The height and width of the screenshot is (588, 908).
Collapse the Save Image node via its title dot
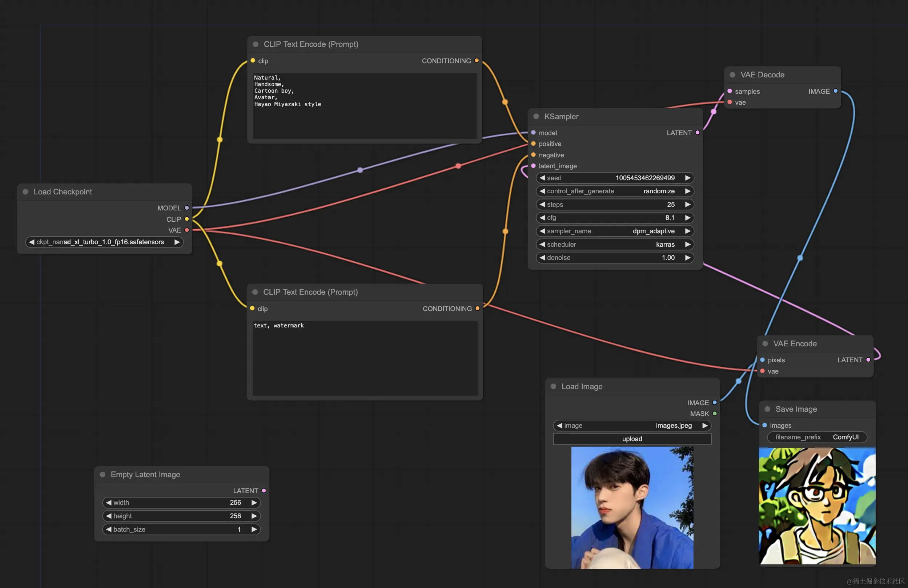pos(767,409)
